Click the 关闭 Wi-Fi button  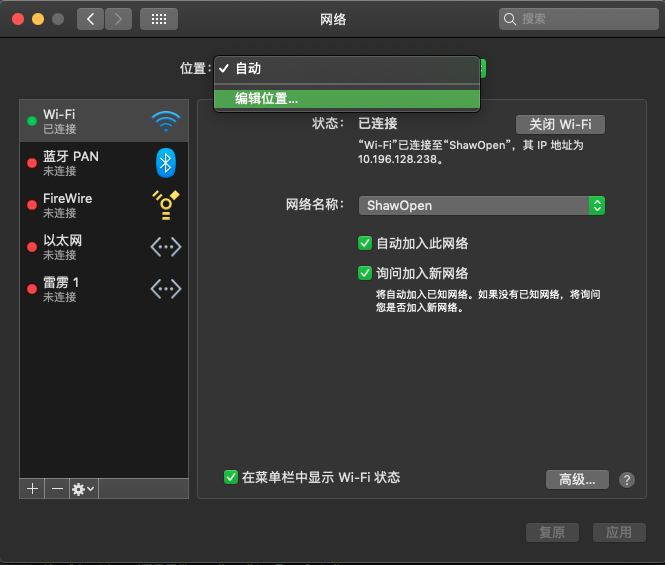[560, 124]
